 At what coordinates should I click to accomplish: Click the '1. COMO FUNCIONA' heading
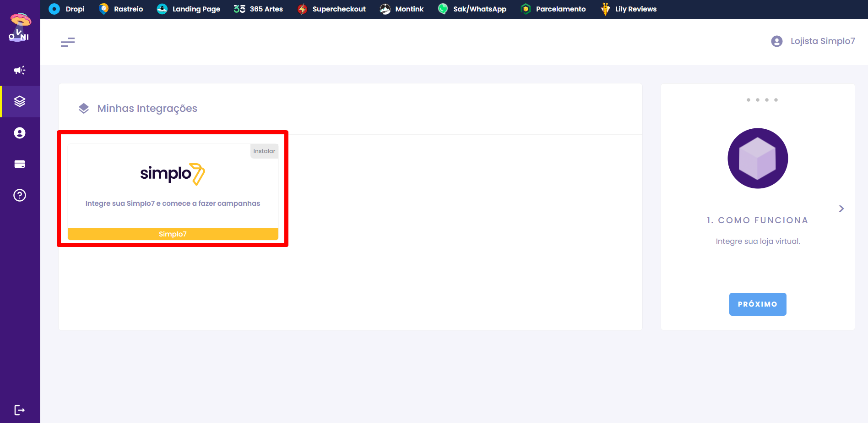point(758,220)
